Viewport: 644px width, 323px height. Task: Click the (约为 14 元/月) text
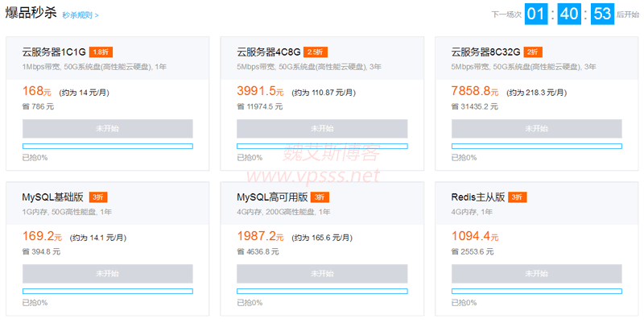tap(85, 93)
